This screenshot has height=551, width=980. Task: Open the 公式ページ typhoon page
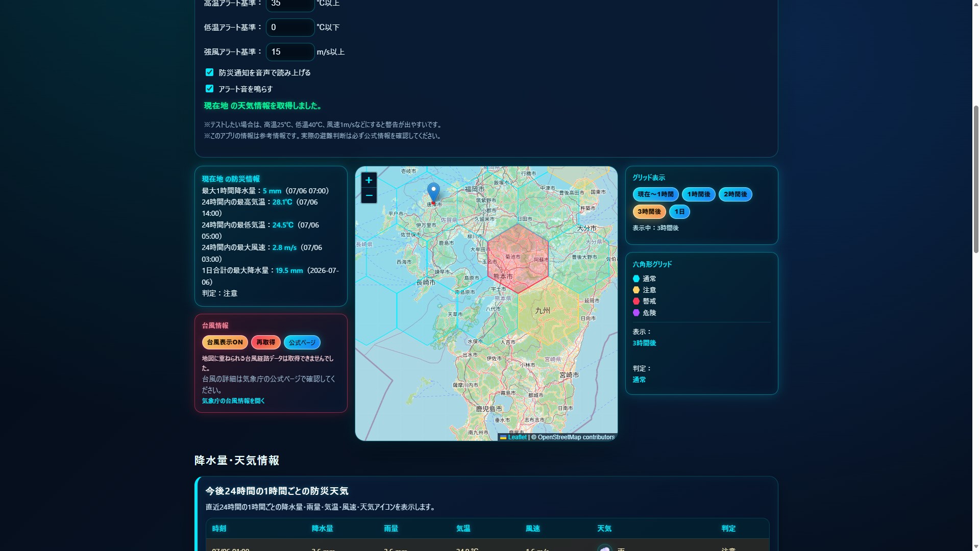point(302,342)
